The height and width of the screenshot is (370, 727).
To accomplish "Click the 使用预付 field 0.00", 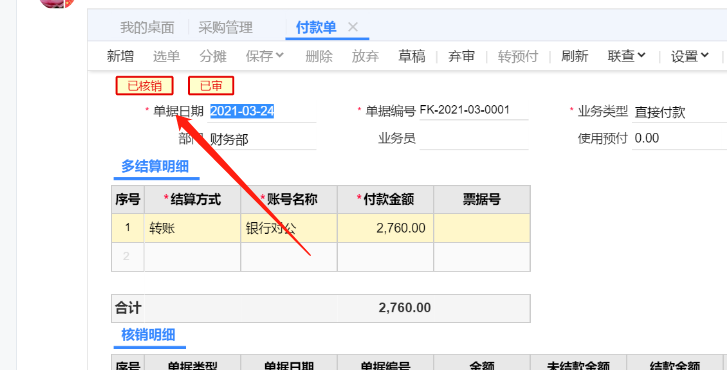I will 679,139.
